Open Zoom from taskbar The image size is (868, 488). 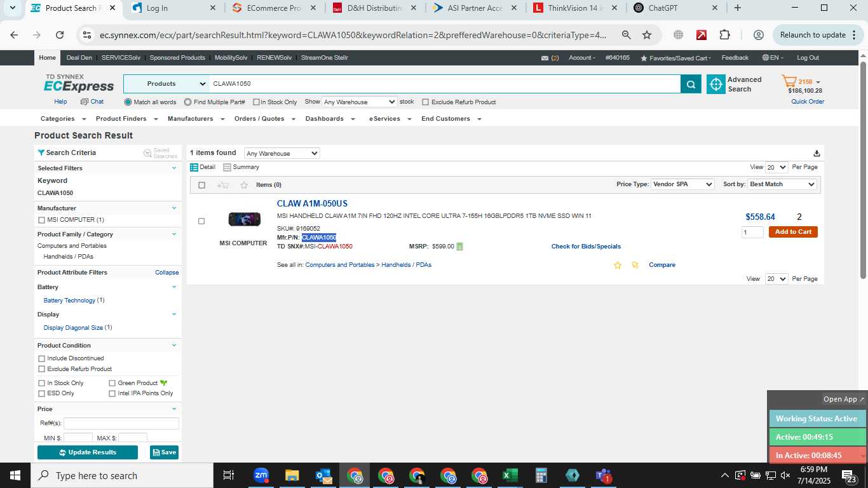click(x=261, y=475)
